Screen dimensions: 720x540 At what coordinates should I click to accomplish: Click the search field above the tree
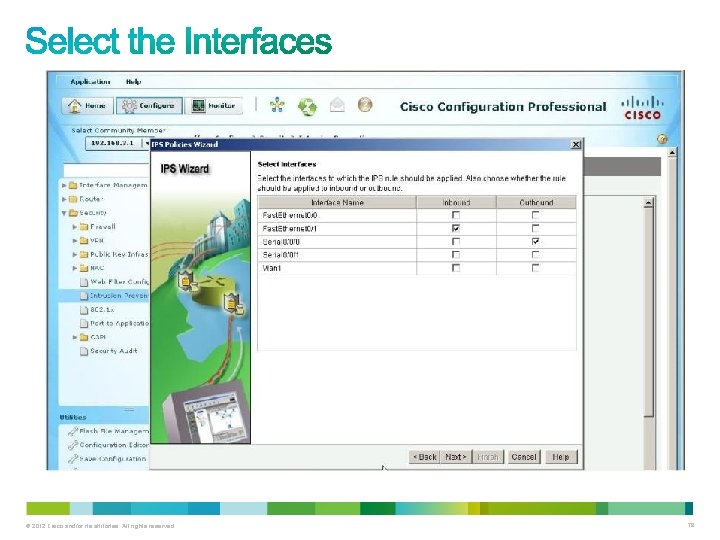click(x=107, y=170)
